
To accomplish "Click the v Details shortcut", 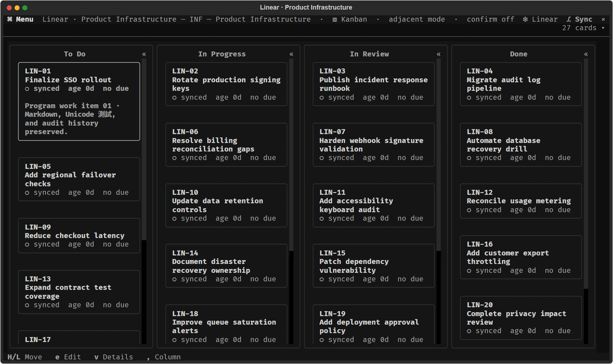I will (114, 357).
